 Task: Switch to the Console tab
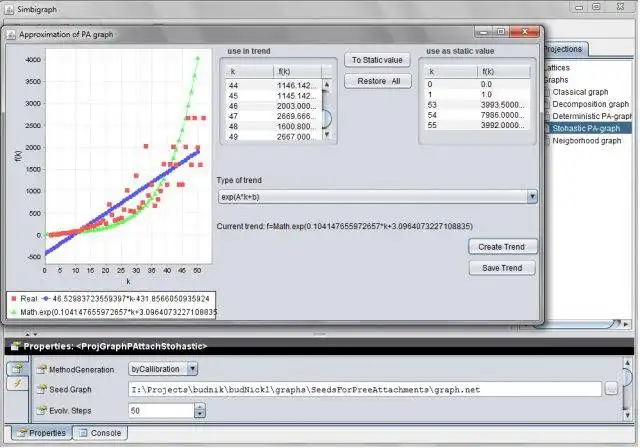point(100,432)
